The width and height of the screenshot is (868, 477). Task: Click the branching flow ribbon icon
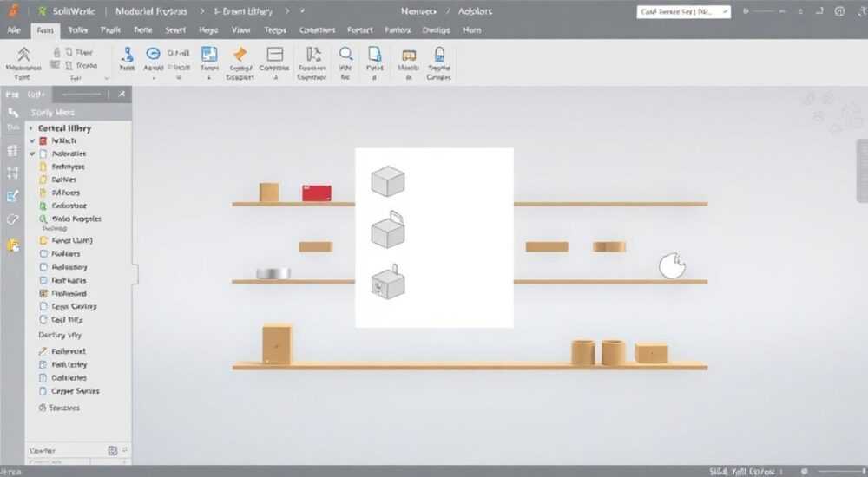313,54
